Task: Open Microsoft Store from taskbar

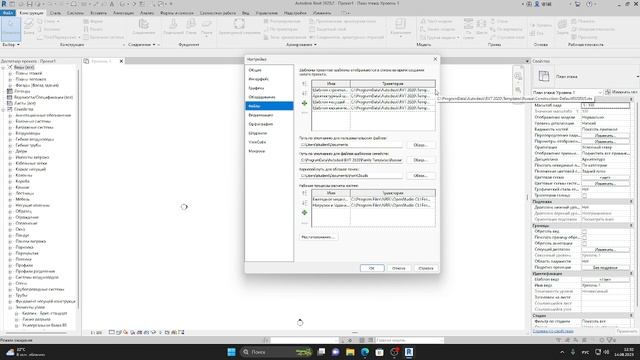Action: pos(379,352)
